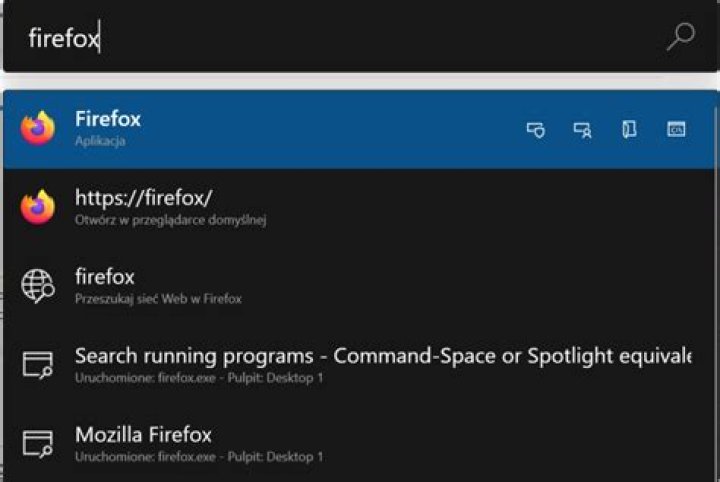The image size is (720, 482).
Task: Open Firefox path in console icon
Action: [676, 129]
